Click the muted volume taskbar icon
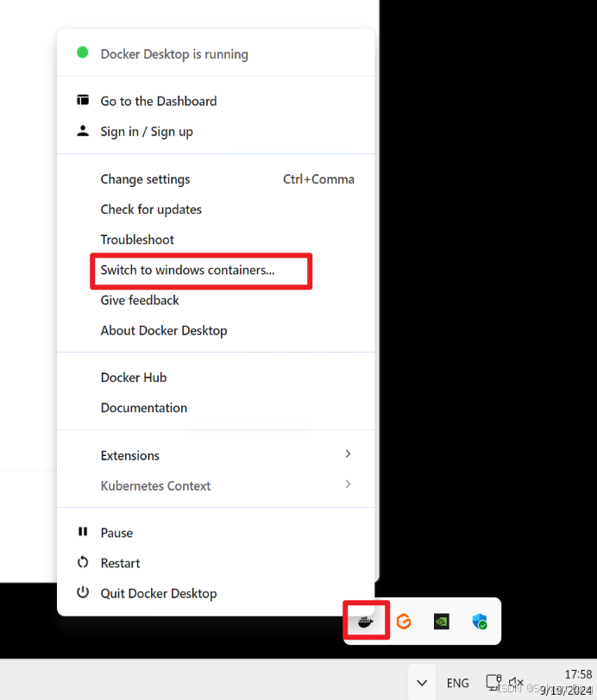Viewport: 597px width, 700px height. click(x=516, y=682)
